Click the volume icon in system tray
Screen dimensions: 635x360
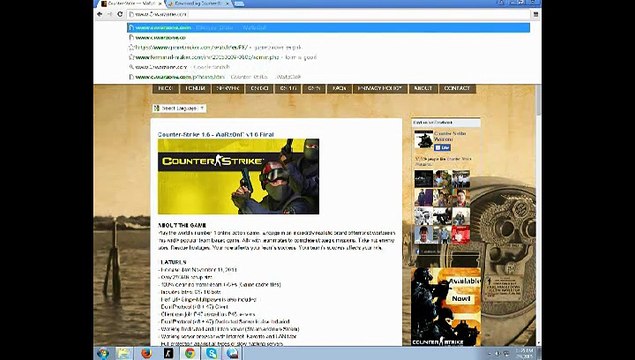point(498,354)
